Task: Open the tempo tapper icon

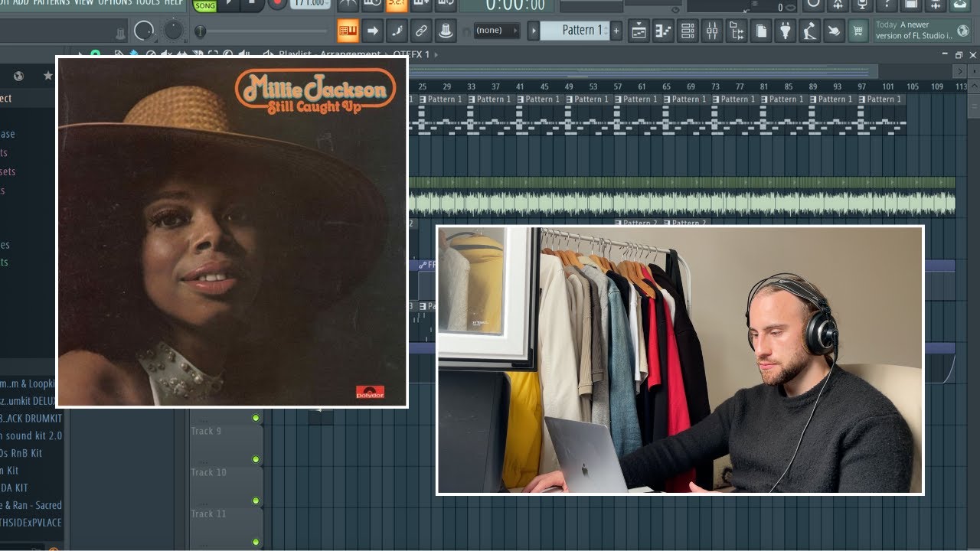Action: click(810, 31)
